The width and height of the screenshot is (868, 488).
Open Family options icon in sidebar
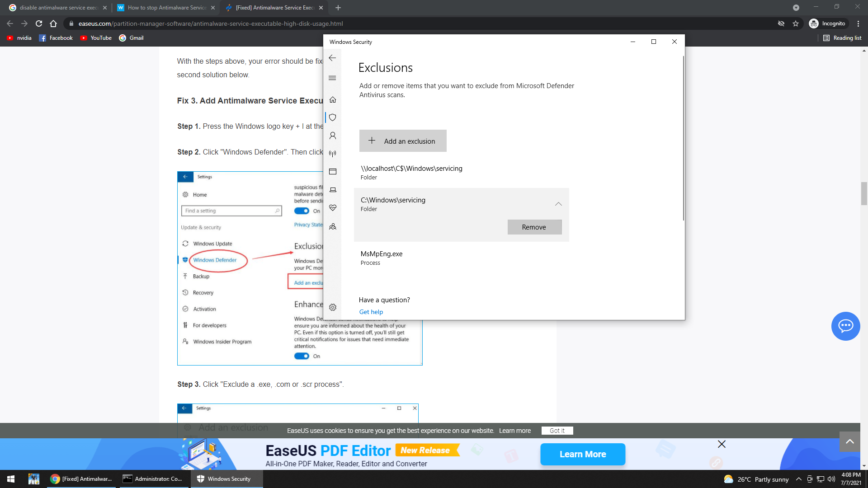[x=333, y=226]
